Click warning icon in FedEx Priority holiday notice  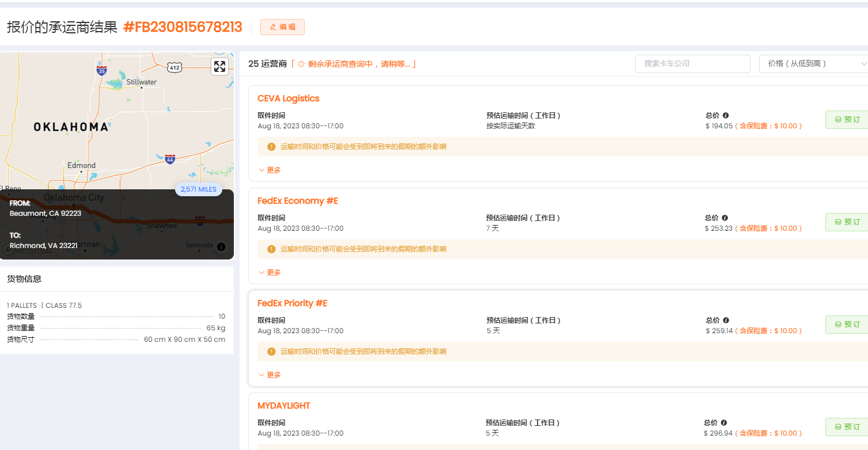[271, 352]
